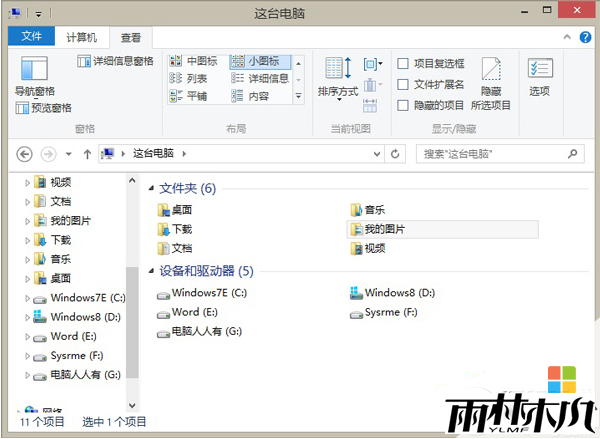Select 下载 in the navigation tree
Viewport: 600px width, 439px height.
[53, 240]
